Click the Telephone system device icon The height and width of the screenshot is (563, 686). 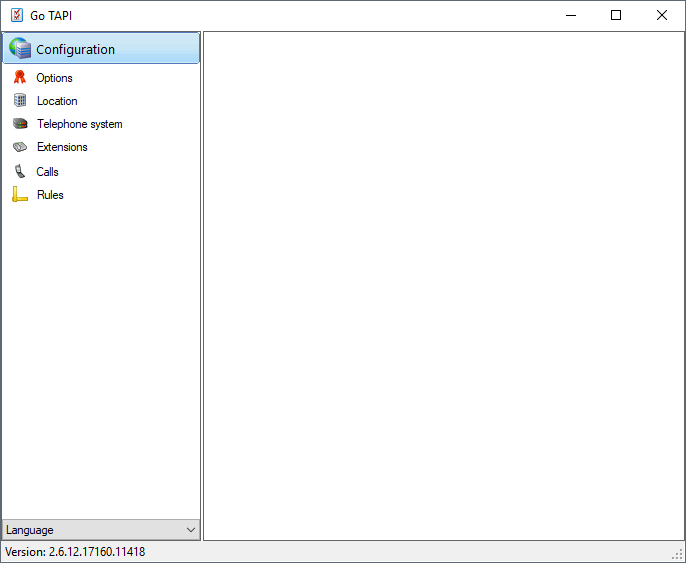(20, 124)
